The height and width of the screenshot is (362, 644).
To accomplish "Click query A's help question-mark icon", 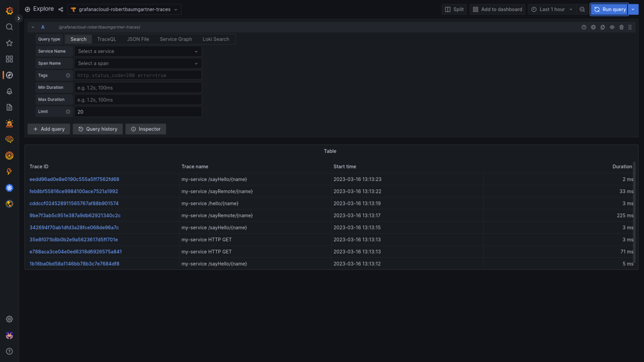I will point(584,27).
